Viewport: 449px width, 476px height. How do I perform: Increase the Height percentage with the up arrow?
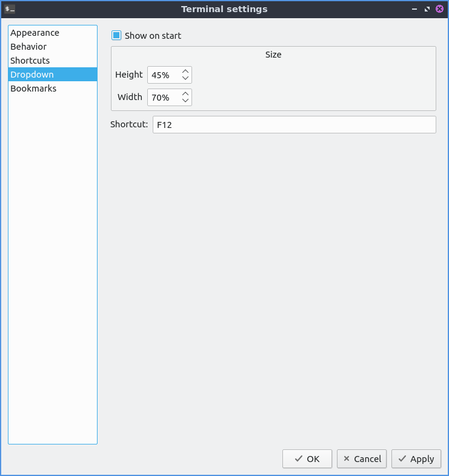pyautogui.click(x=185, y=72)
